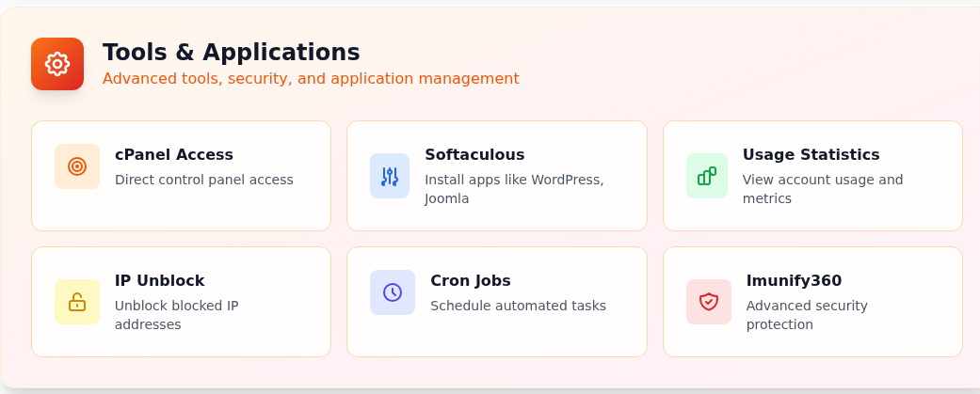Click the Cron Jobs clock icon
The width and height of the screenshot is (980, 394).
393,292
